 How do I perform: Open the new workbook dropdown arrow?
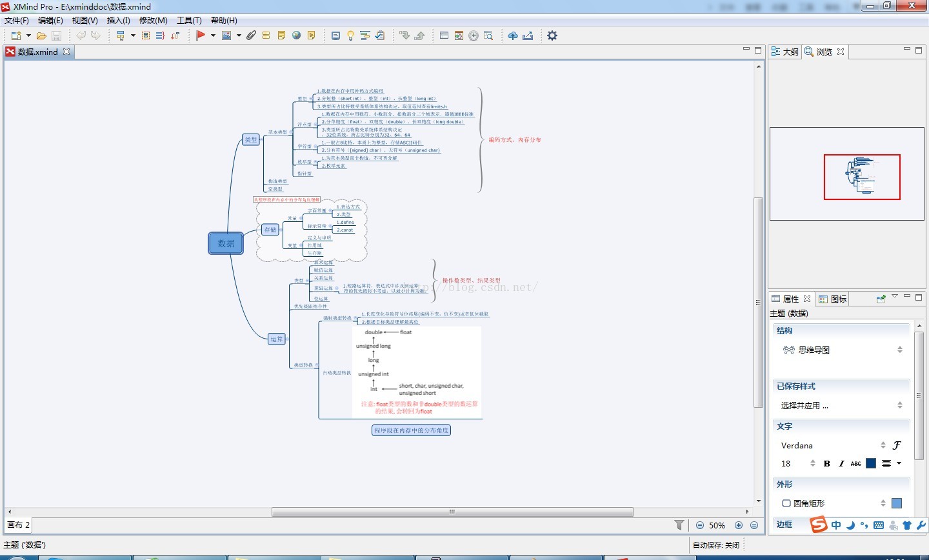pyautogui.click(x=28, y=35)
